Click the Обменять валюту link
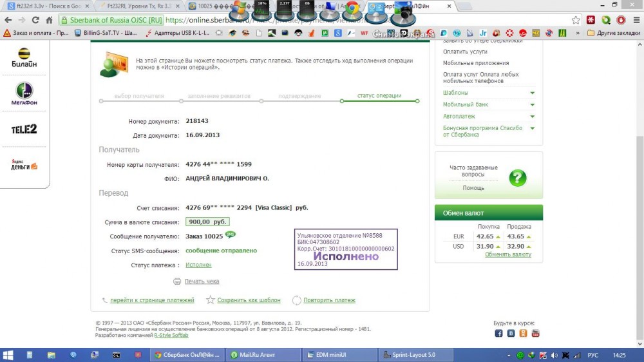644x362 pixels. [508, 255]
